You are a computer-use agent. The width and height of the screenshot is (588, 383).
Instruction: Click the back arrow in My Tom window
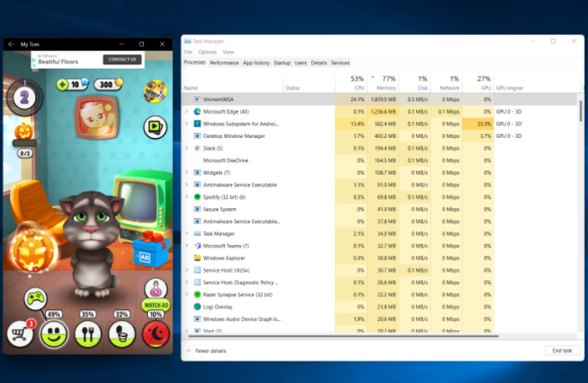pos(11,43)
